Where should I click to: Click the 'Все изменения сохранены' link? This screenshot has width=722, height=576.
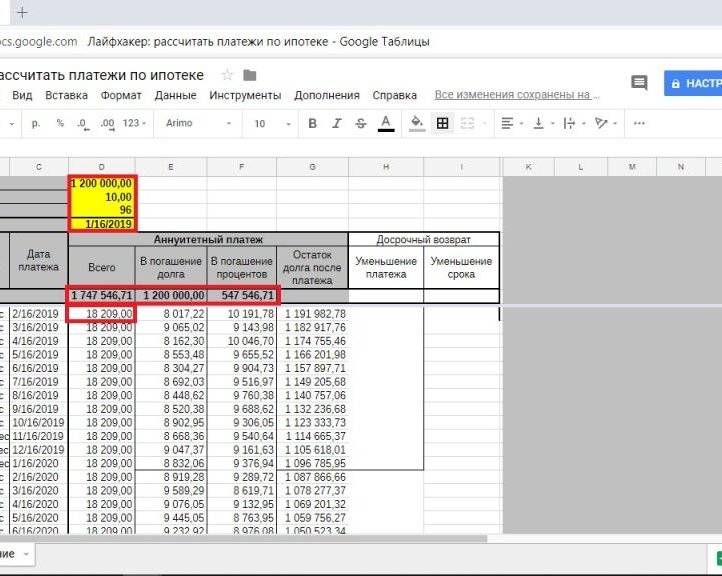click(x=511, y=96)
